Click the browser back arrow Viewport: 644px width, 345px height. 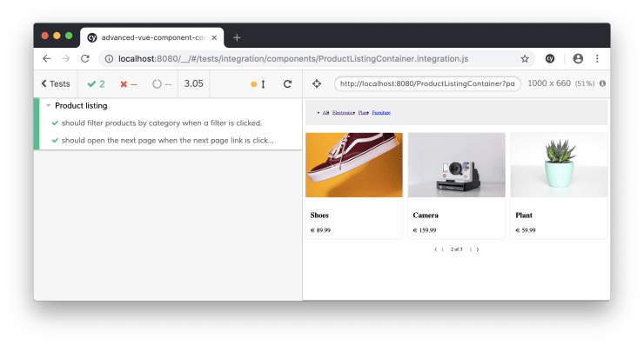(47, 59)
